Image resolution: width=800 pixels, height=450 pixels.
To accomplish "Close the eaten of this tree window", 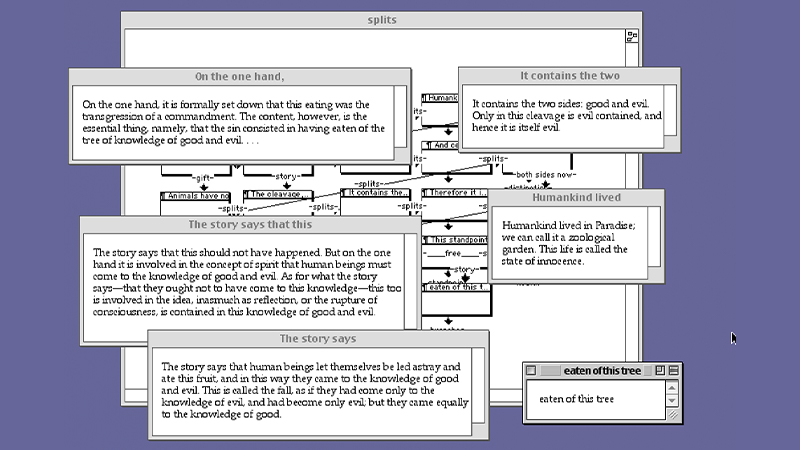I will point(532,371).
